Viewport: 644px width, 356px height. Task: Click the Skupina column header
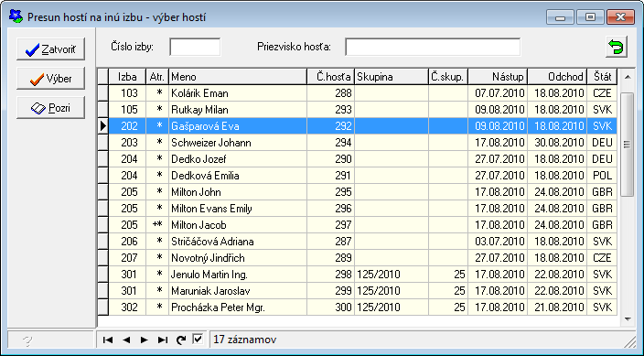392,77
